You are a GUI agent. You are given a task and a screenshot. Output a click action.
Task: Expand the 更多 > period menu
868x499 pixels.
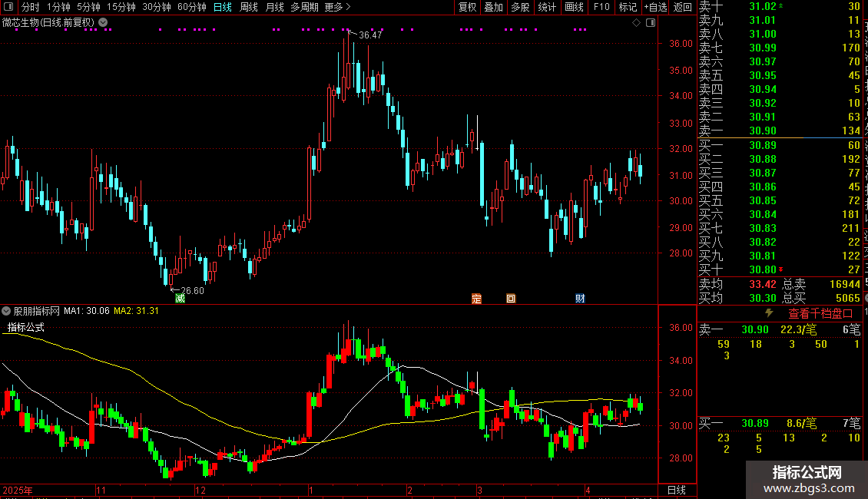[x=337, y=7]
